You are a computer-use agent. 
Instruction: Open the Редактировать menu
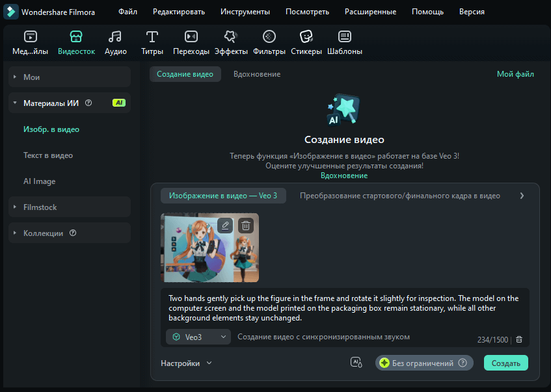179,12
